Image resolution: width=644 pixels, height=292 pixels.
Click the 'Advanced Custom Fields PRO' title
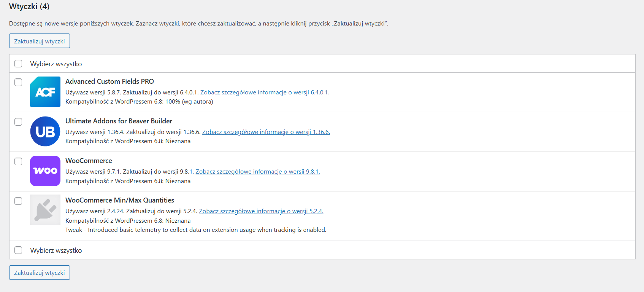tap(109, 81)
